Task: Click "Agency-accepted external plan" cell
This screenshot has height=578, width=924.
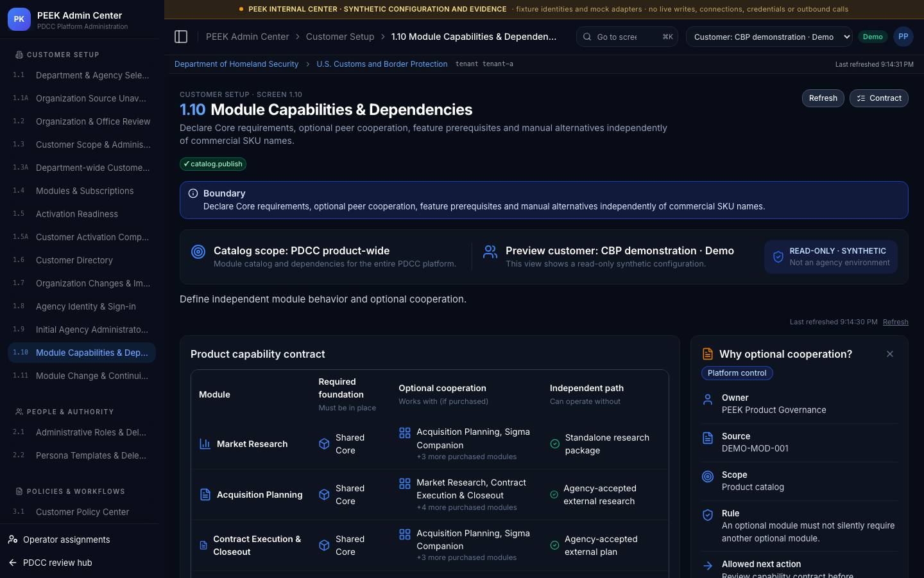Action: tap(601, 545)
